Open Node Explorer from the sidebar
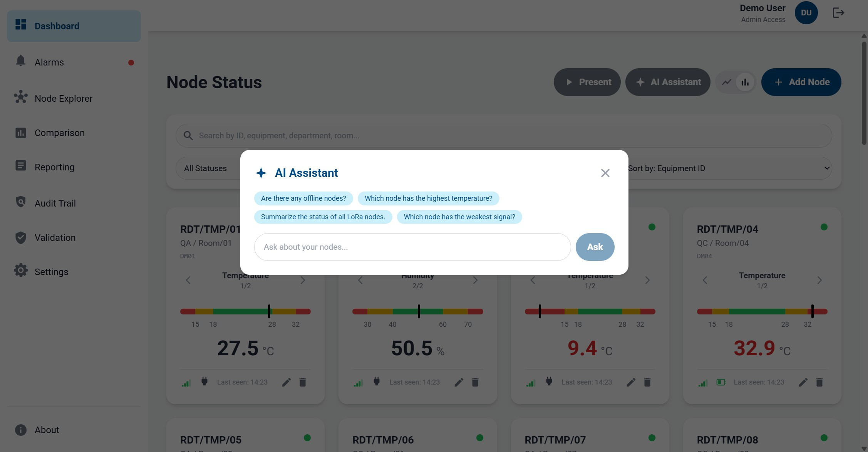The height and width of the screenshot is (452, 868). click(63, 99)
